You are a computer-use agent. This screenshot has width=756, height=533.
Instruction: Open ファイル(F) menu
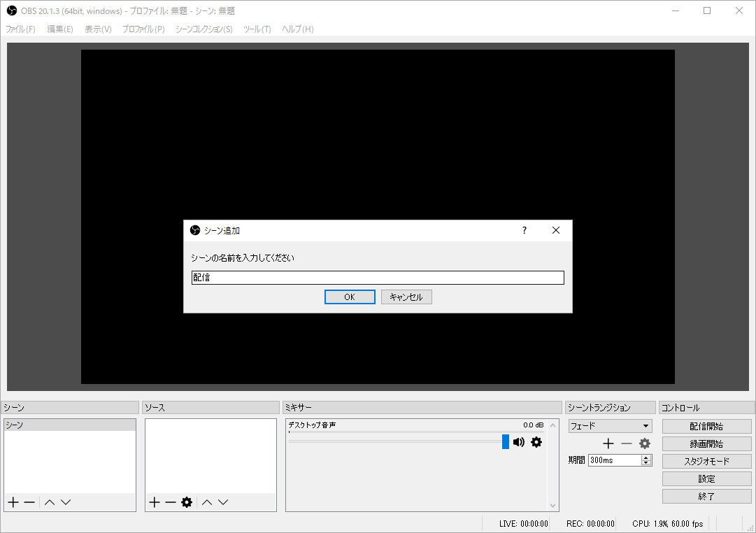pos(20,29)
